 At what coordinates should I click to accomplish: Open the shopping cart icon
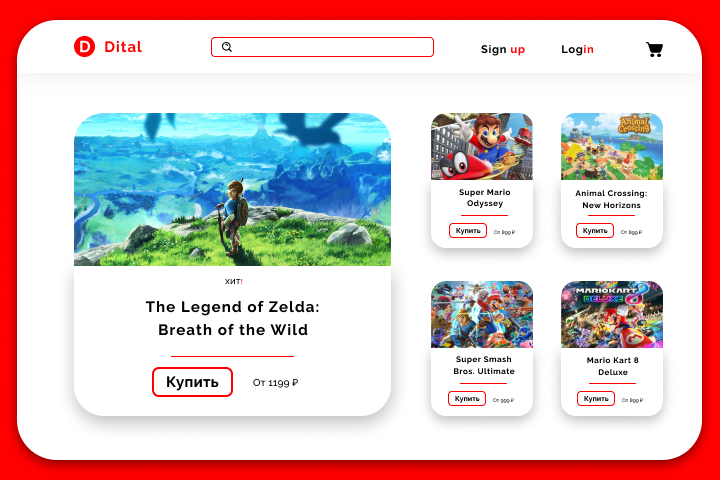coord(654,49)
